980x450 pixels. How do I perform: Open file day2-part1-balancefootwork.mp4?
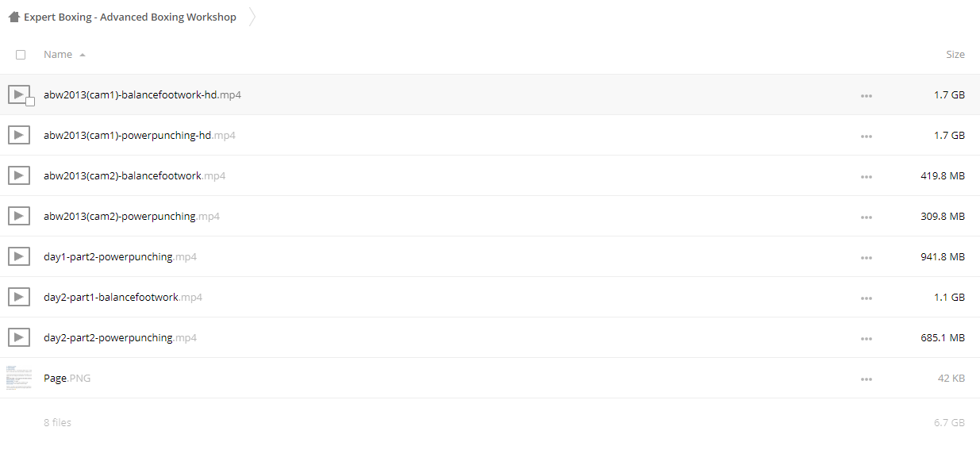123,297
